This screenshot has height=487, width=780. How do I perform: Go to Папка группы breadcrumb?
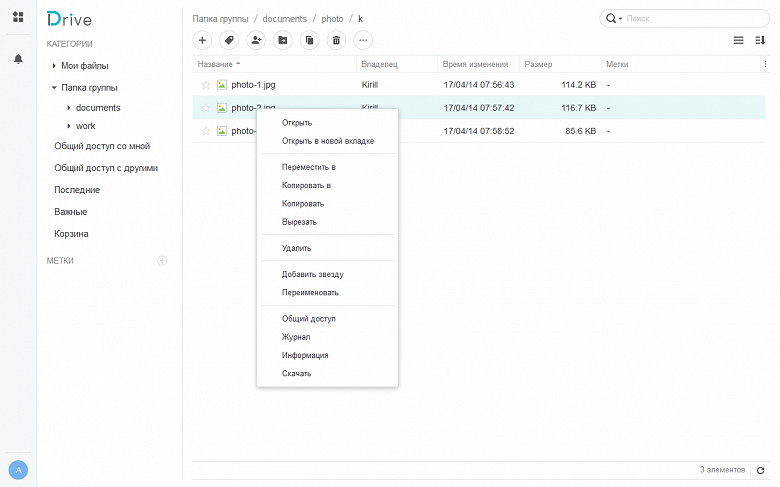point(220,19)
